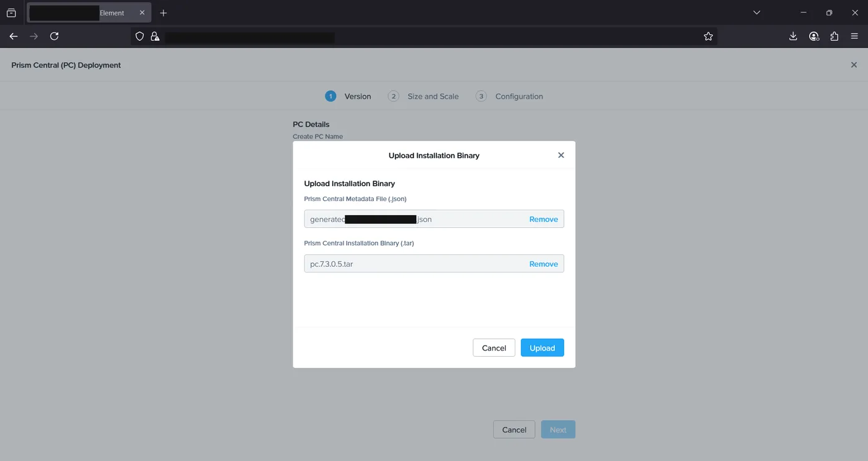
Task: Click the Prism Central Metadata File label
Action: (x=355, y=199)
